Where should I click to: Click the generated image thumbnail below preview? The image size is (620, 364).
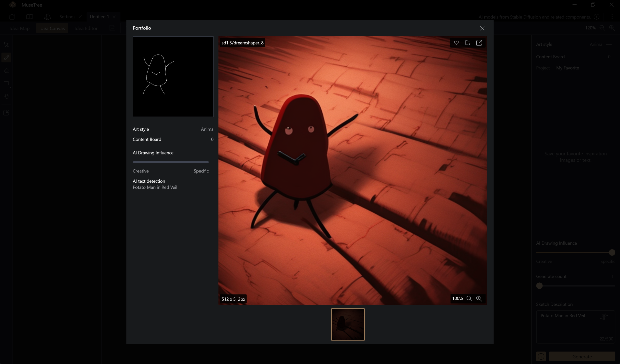coord(348,324)
